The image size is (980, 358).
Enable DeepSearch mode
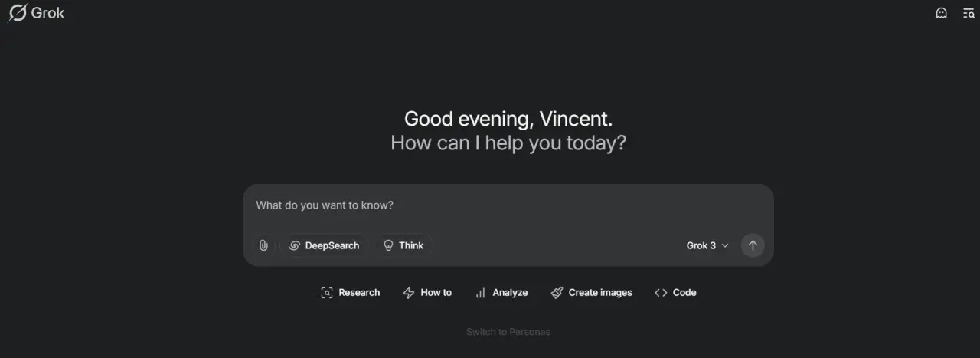click(324, 245)
